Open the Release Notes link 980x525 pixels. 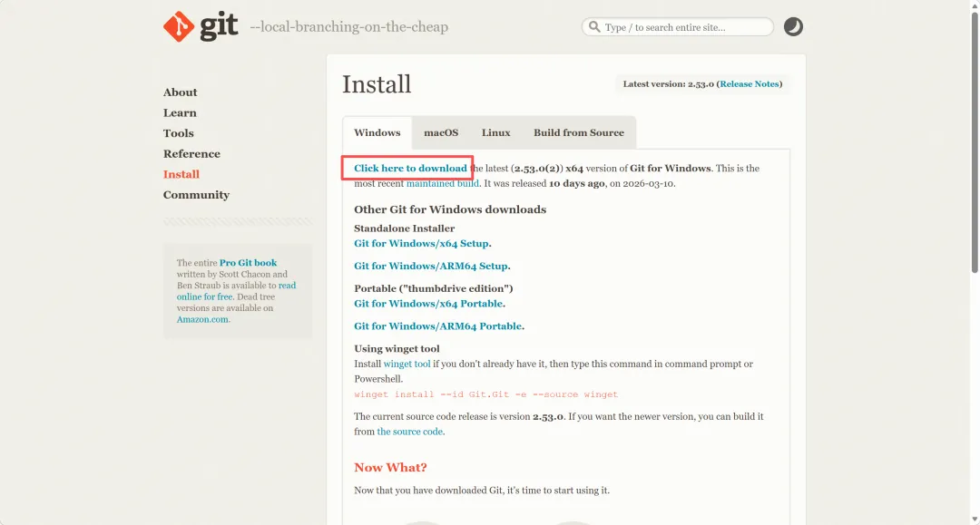click(750, 83)
